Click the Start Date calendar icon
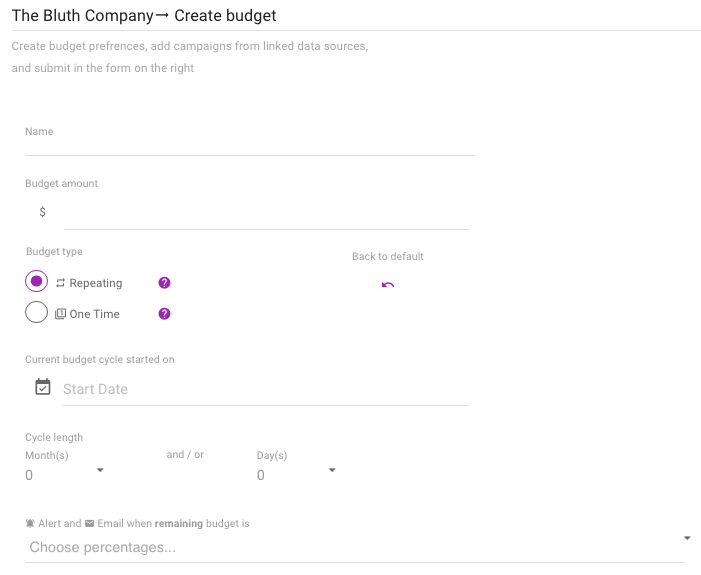The width and height of the screenshot is (701, 575). click(x=43, y=387)
